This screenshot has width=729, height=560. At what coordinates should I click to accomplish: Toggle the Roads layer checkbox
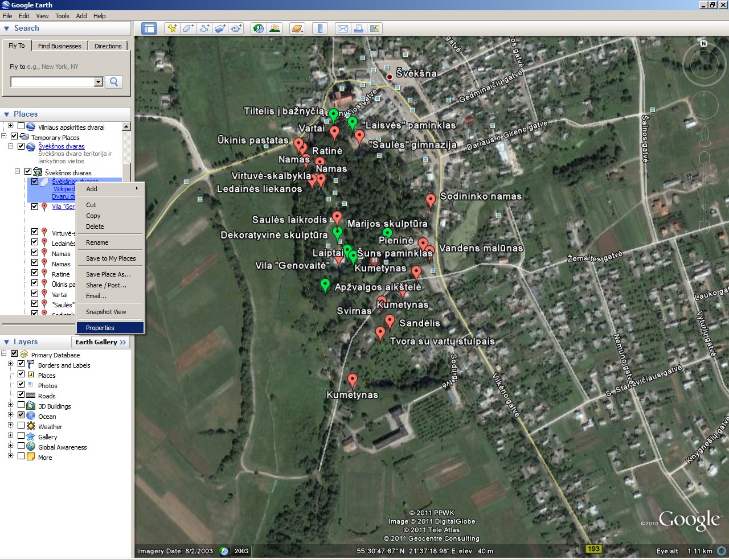coord(21,396)
